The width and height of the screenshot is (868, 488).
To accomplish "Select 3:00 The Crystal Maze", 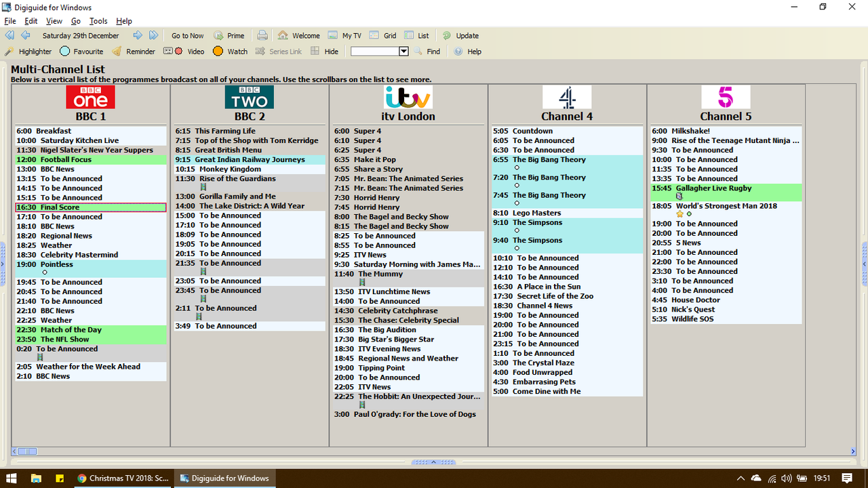I will (568, 363).
